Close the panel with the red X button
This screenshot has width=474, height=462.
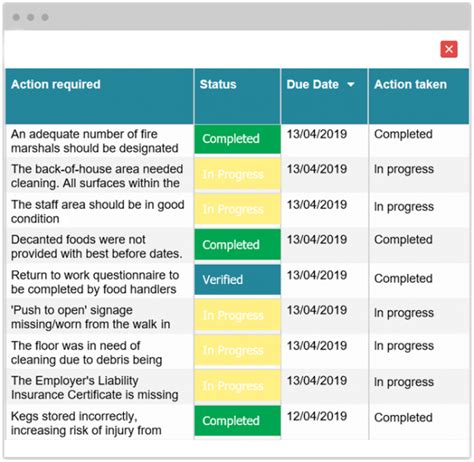tap(449, 49)
